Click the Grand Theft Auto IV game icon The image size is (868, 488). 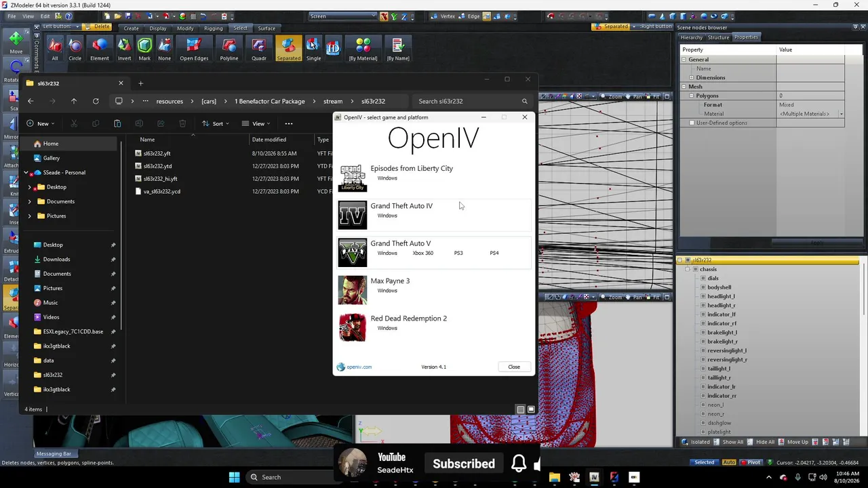353,215
